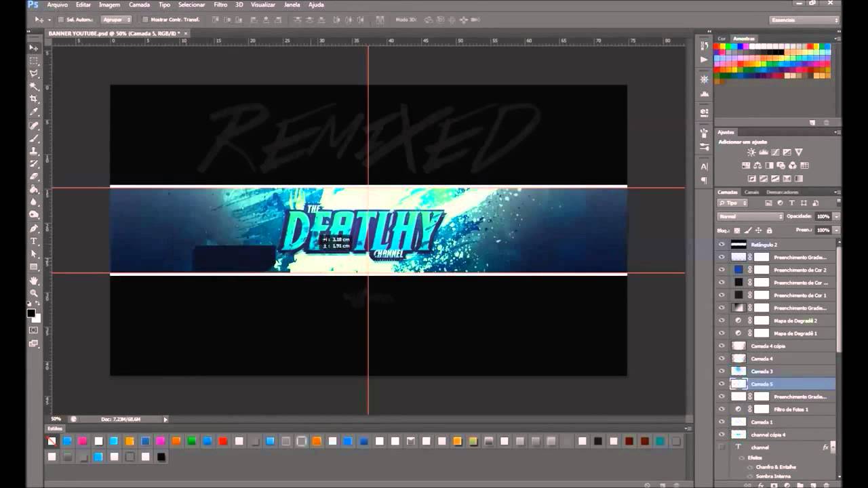Select the Magic Wand tool
The height and width of the screenshot is (488, 868).
point(34,87)
